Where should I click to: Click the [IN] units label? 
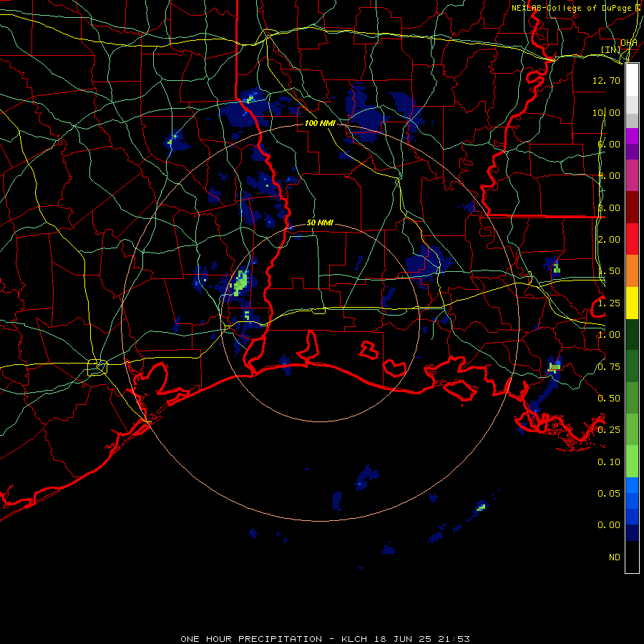[611, 49]
